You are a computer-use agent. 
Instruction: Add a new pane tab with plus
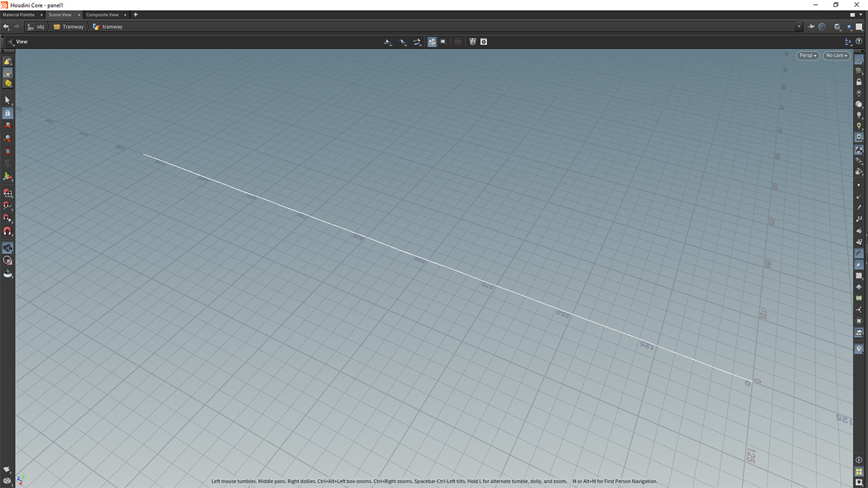[x=136, y=14]
